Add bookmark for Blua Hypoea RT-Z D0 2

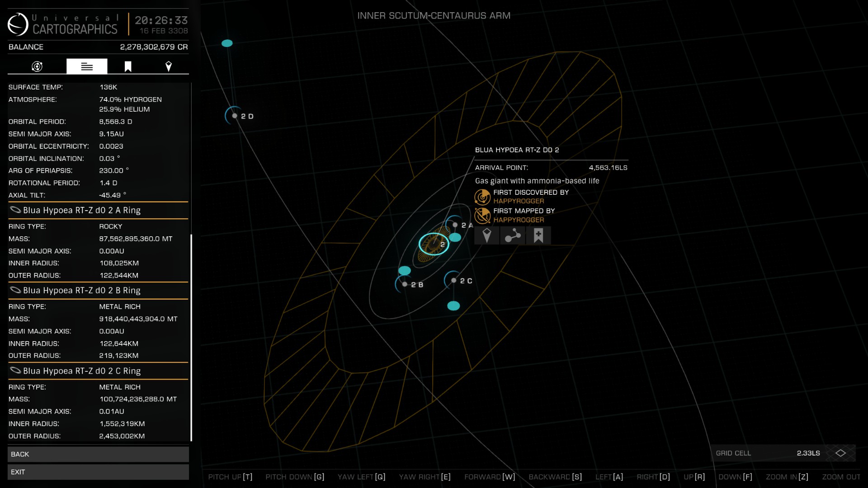pos(538,235)
